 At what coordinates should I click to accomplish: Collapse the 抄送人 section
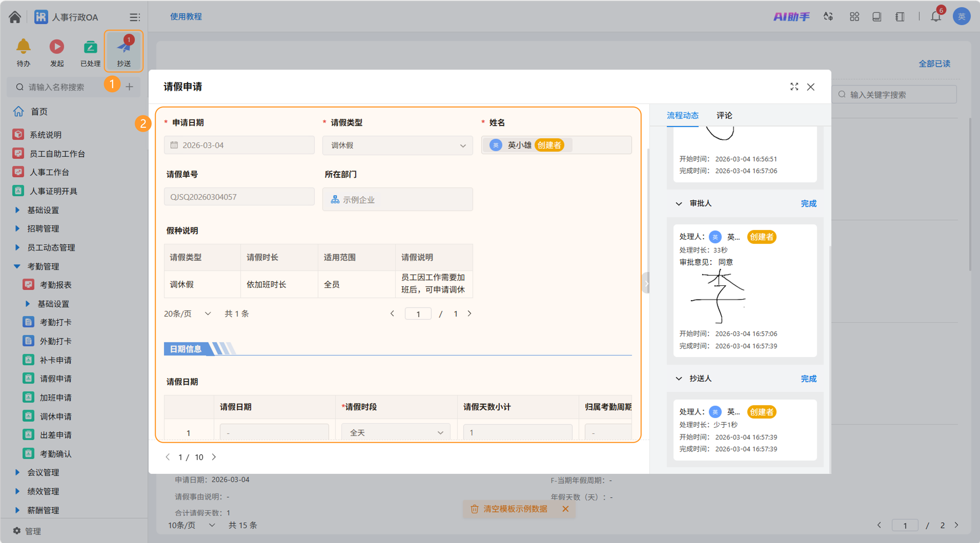coord(679,379)
